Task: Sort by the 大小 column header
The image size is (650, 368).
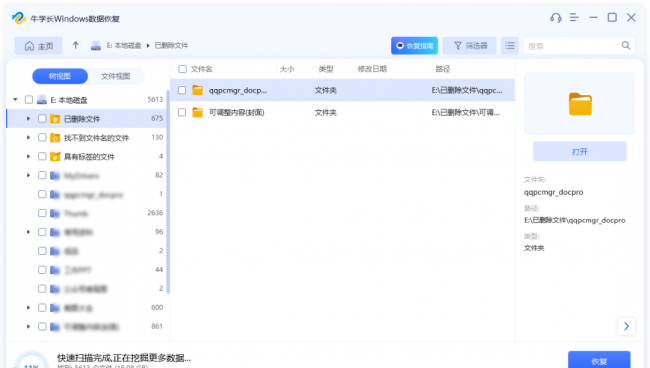Action: tap(287, 69)
